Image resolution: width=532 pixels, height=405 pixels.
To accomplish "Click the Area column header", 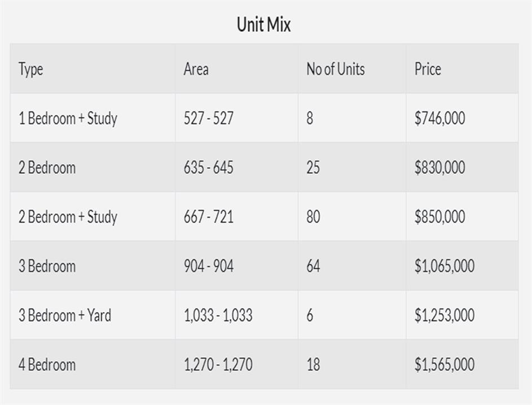I will click(196, 69).
